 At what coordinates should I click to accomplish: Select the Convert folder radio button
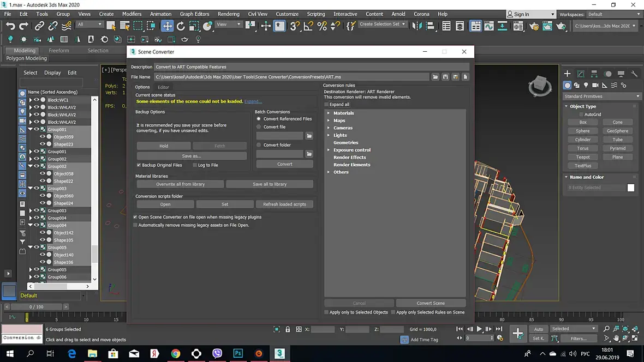pyautogui.click(x=259, y=145)
